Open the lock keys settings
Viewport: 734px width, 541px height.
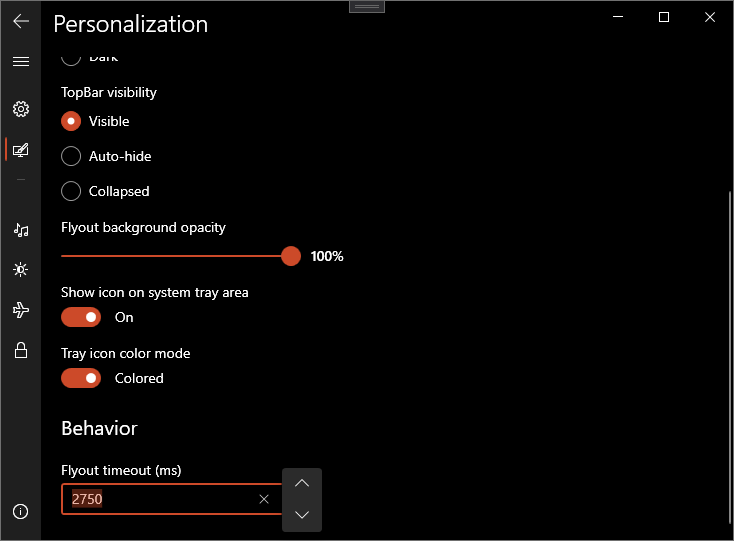pos(21,350)
